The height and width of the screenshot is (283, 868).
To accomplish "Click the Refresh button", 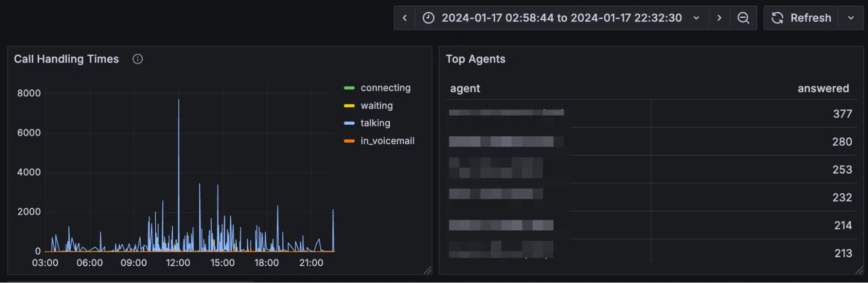I will click(x=801, y=18).
